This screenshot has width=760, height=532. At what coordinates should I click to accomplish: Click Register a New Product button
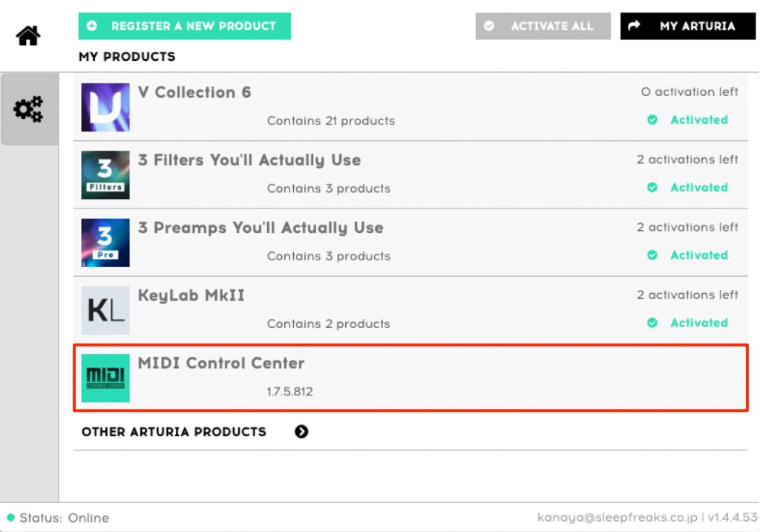pyautogui.click(x=184, y=26)
